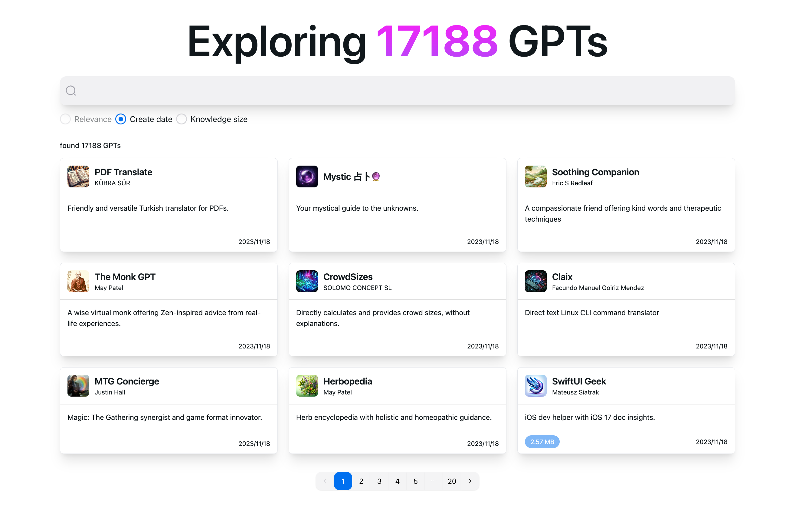Image resolution: width=812 pixels, height=508 pixels.
Task: Expand more pages via ellipsis
Action: tap(434, 481)
